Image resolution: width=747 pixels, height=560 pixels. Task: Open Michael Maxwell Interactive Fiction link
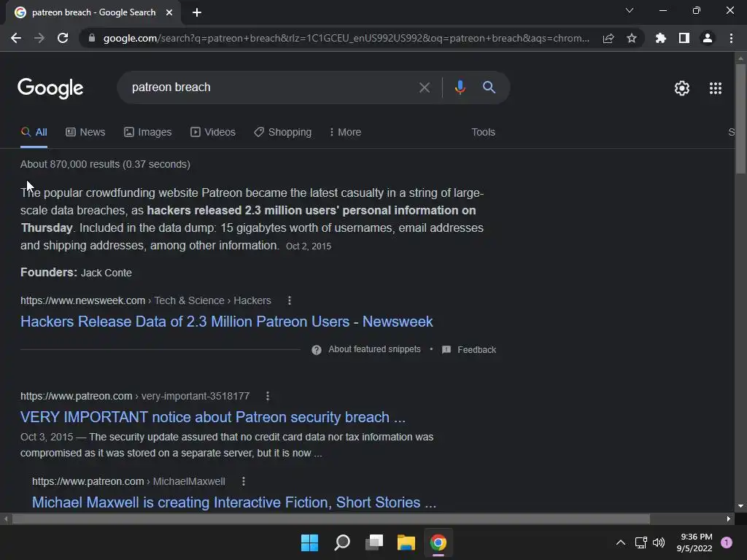point(234,503)
